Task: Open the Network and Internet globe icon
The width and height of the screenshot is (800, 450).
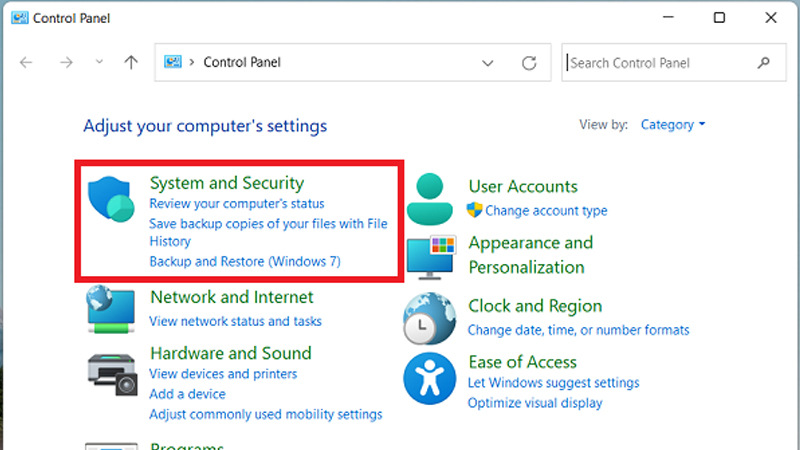Action: [111, 309]
